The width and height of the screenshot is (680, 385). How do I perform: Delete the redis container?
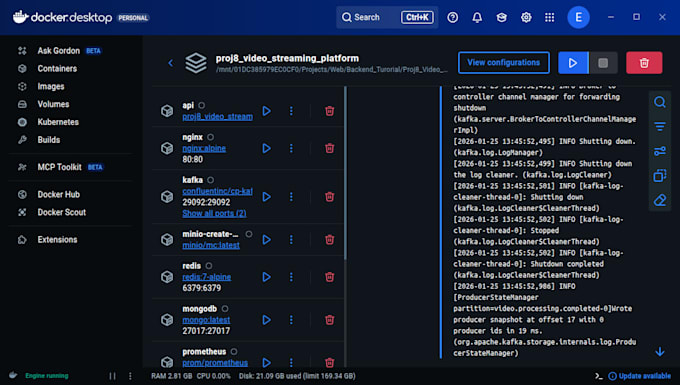[x=330, y=277]
